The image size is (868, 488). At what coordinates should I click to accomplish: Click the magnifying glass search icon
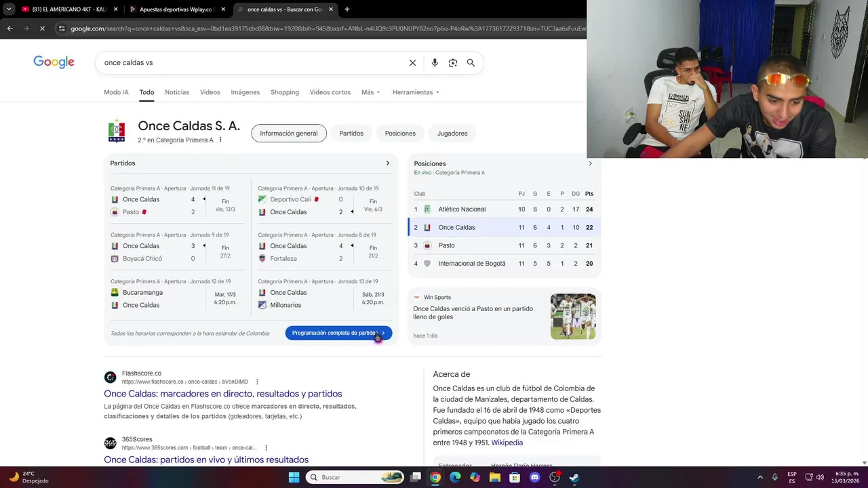click(471, 62)
